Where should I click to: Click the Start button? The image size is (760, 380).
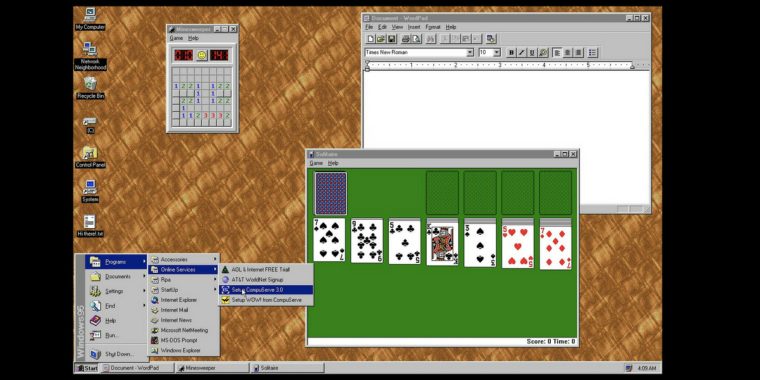87,368
